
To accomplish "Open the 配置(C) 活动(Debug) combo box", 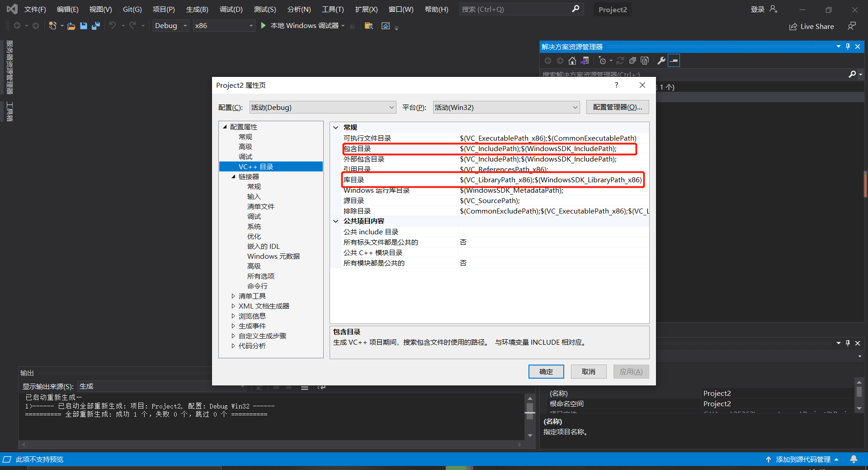I will click(323, 107).
